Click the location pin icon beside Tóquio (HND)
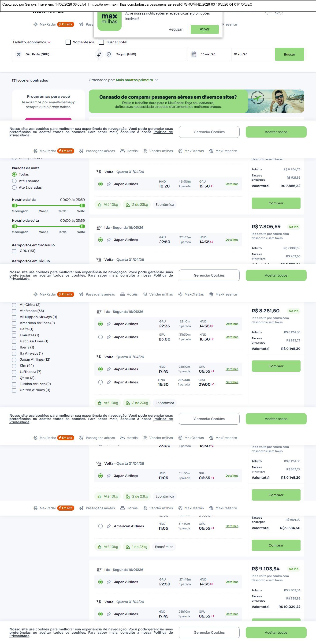This screenshot has width=316, height=644. coord(109,54)
